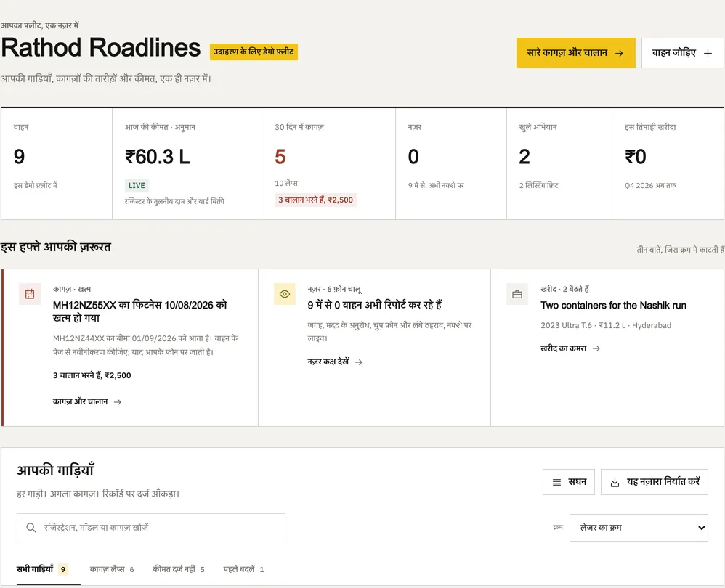Open सारे कागज़ और चालान button
The width and height of the screenshot is (725, 588).
575,53
